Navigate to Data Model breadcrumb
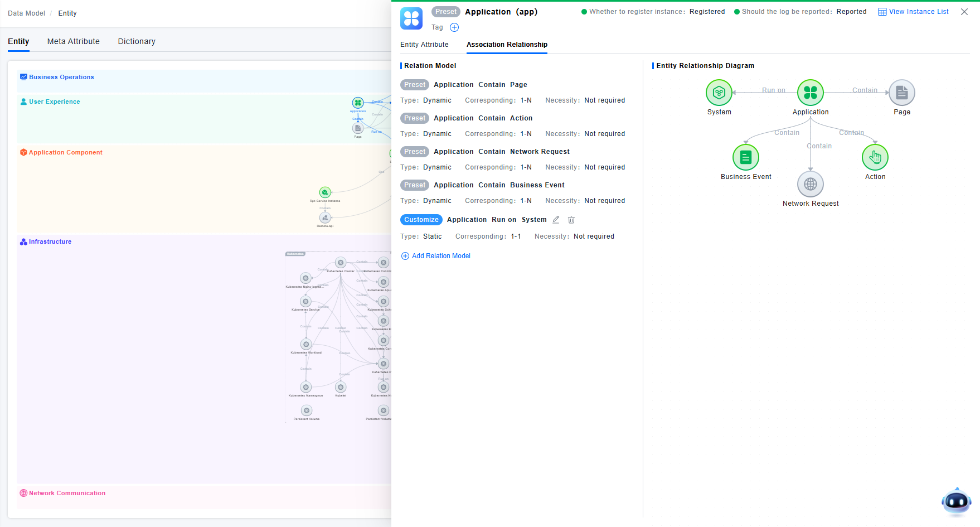Viewport: 980px width, 527px height. point(26,13)
